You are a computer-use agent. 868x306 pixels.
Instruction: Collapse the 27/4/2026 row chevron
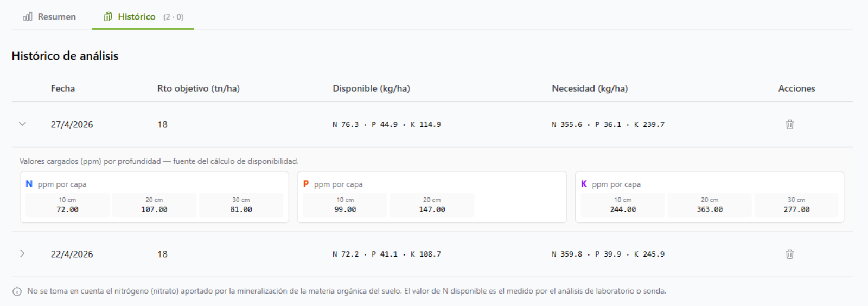pyautogui.click(x=22, y=124)
